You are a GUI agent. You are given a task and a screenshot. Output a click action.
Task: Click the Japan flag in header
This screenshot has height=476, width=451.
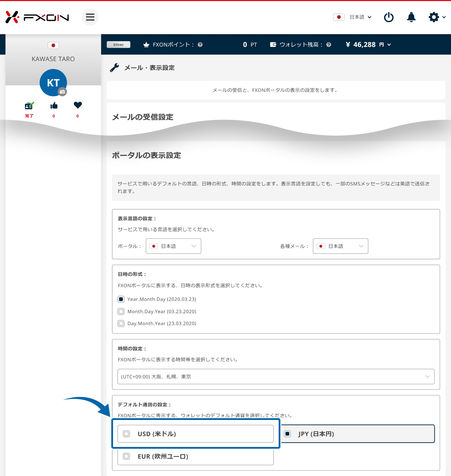[339, 17]
